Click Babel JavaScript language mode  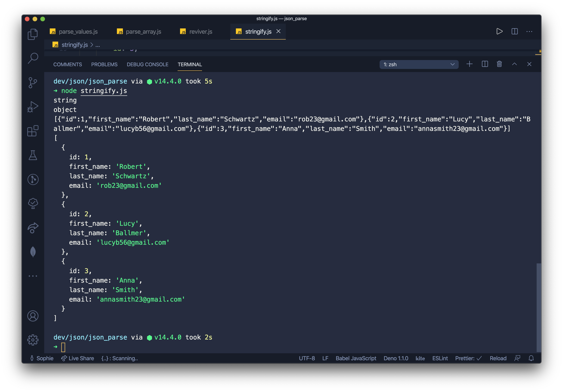(x=356, y=358)
